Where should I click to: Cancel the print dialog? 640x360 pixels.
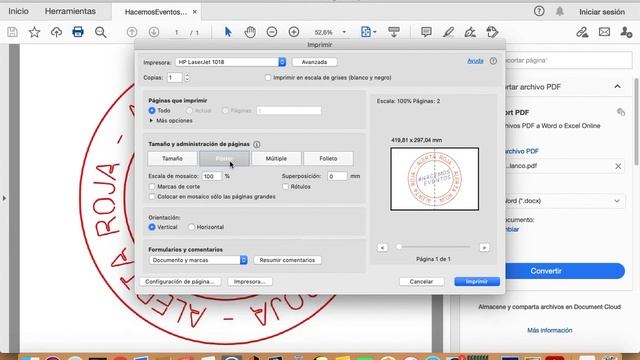pyautogui.click(x=421, y=282)
